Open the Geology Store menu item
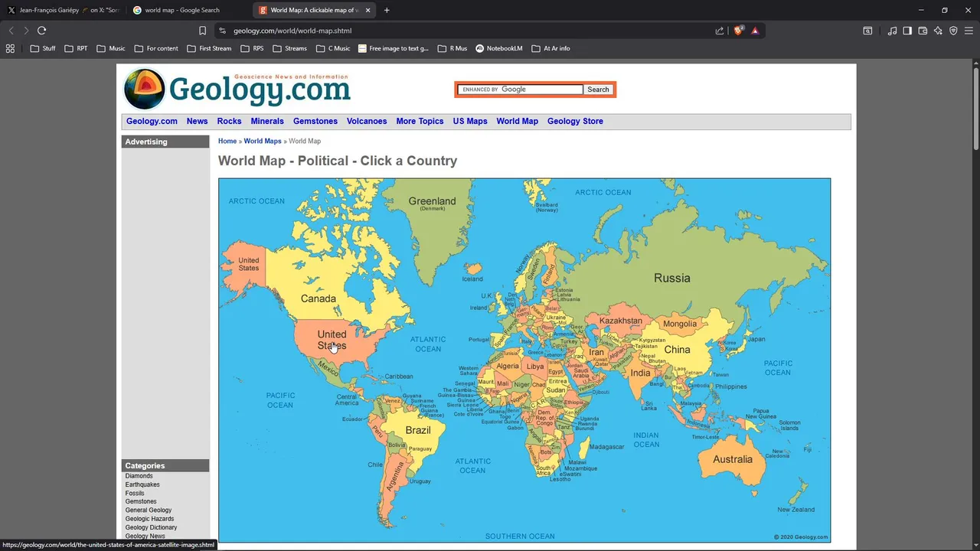Image resolution: width=980 pixels, height=551 pixels. (x=575, y=121)
